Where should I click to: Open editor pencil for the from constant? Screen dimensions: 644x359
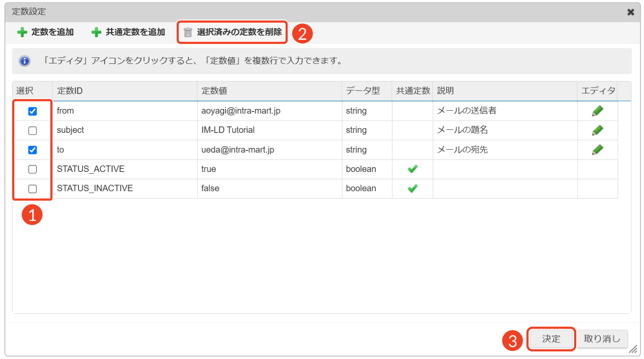(597, 111)
